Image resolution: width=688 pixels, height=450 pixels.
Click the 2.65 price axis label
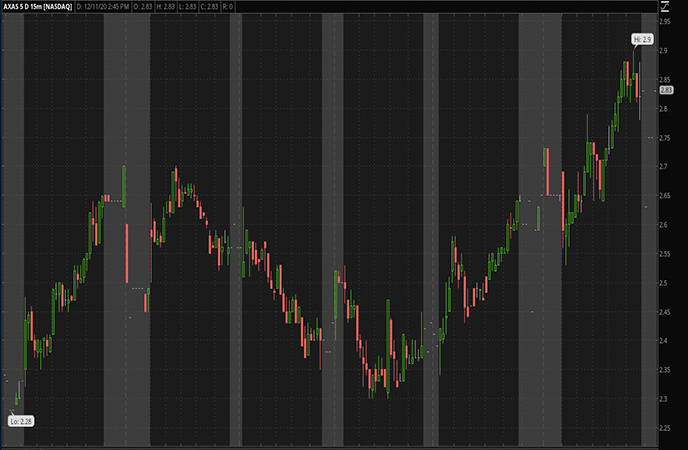tap(665, 196)
